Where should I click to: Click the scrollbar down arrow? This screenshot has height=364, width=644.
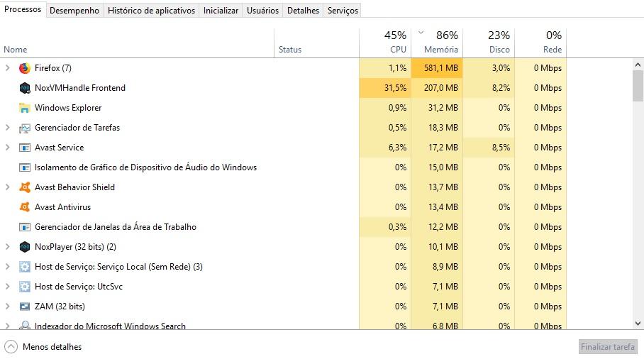[x=638, y=324]
